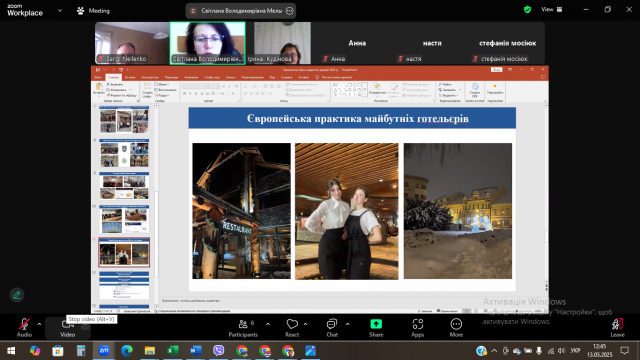The image size is (640, 360).
Task: Open the Файл tab in shared PowerPoint
Action: (x=98, y=77)
